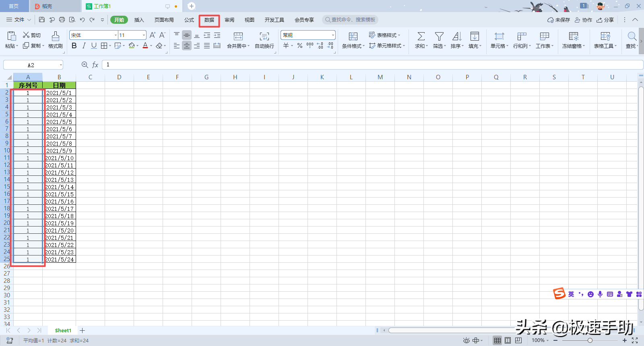Screen dimensions: 644x346
Task: Open the Insert (插入) tab
Action: 139,20
